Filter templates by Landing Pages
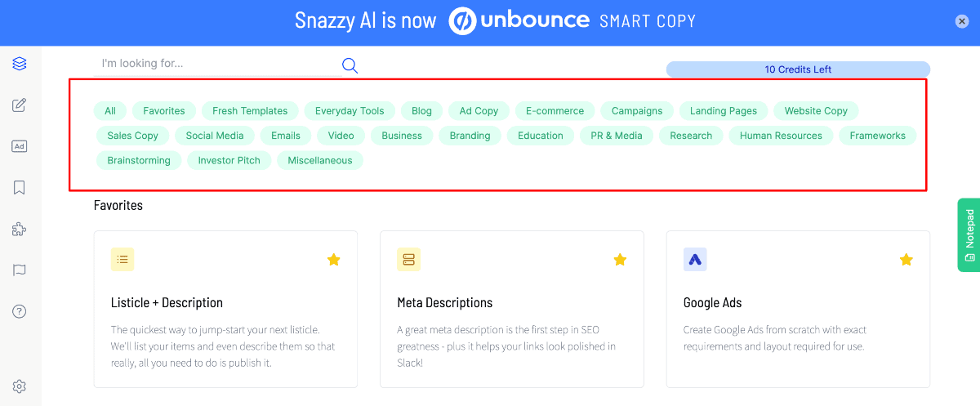The width and height of the screenshot is (980, 406). point(723,111)
